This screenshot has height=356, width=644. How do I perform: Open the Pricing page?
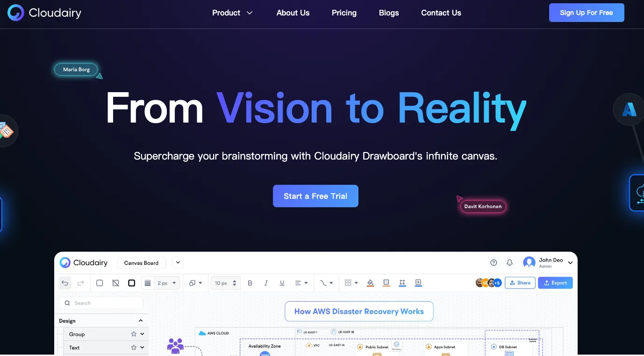344,13
